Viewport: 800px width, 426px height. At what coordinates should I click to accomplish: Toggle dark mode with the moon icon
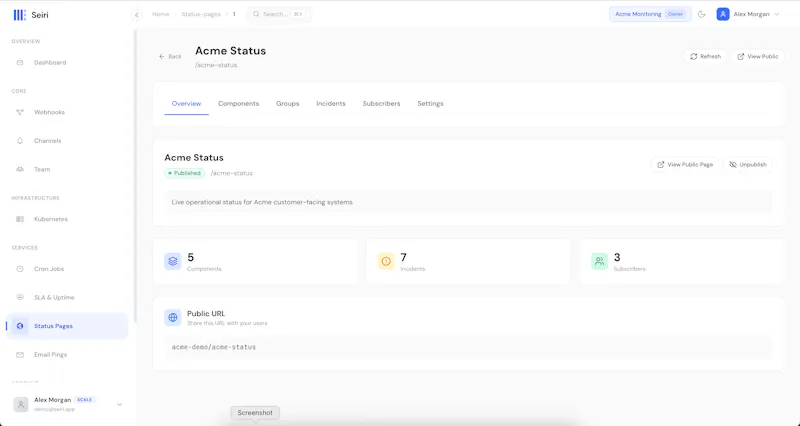(702, 14)
